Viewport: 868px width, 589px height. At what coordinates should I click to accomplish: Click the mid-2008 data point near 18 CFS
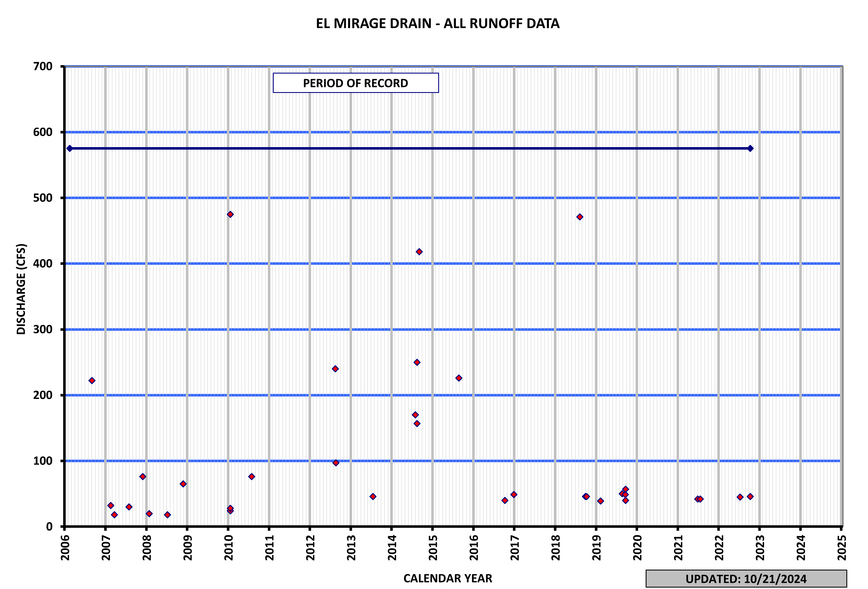coord(168,515)
